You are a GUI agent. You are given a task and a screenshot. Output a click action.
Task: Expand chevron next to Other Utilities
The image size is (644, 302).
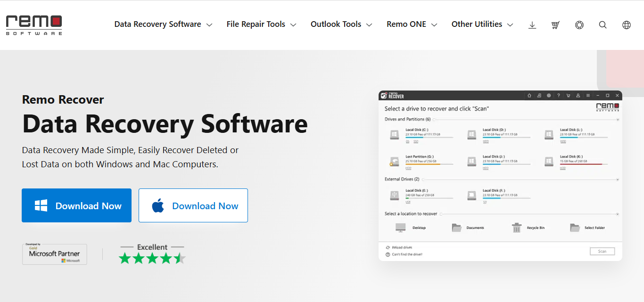click(510, 25)
